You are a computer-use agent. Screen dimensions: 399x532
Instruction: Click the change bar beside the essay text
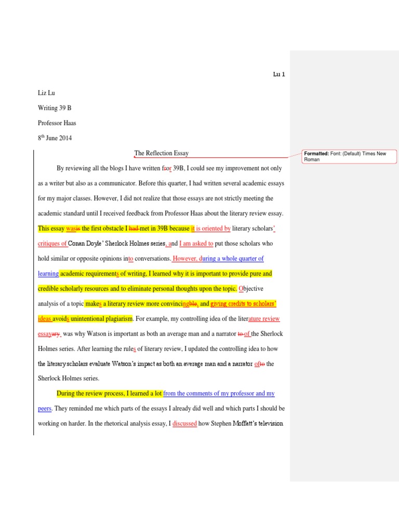coord(34,292)
